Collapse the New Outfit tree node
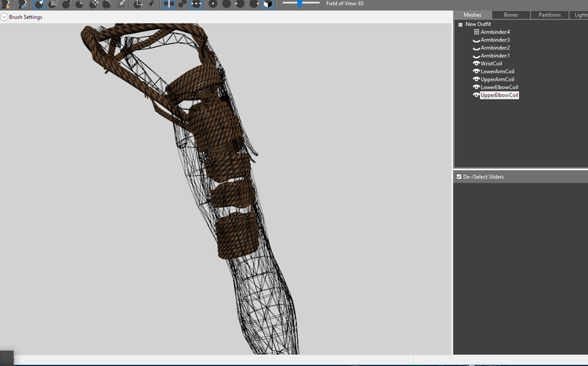 [460, 24]
